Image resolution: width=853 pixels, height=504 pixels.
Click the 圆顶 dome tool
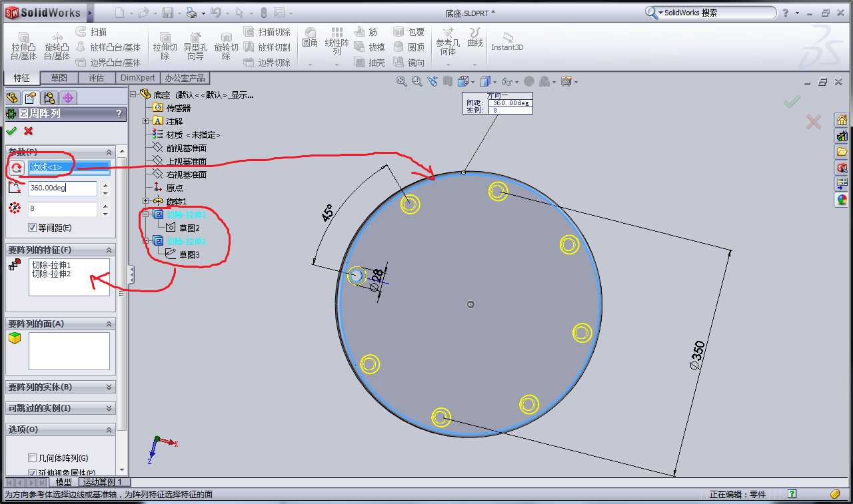tap(409, 47)
